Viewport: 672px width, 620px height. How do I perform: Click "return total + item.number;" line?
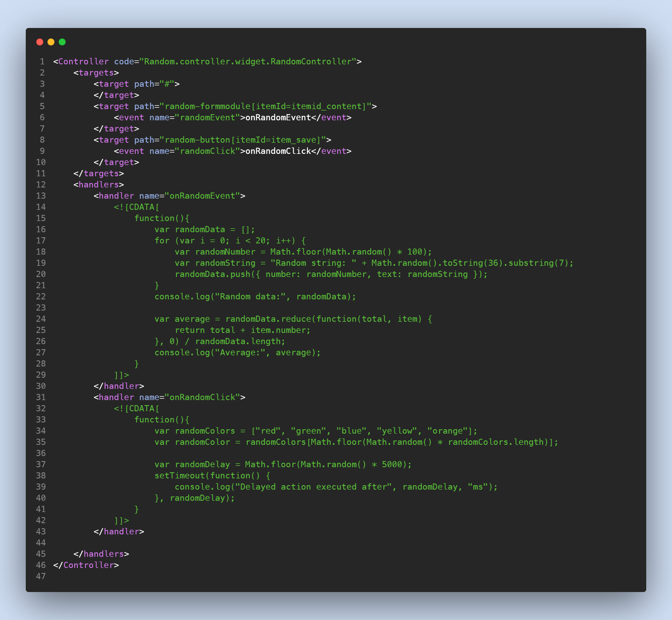point(243,330)
